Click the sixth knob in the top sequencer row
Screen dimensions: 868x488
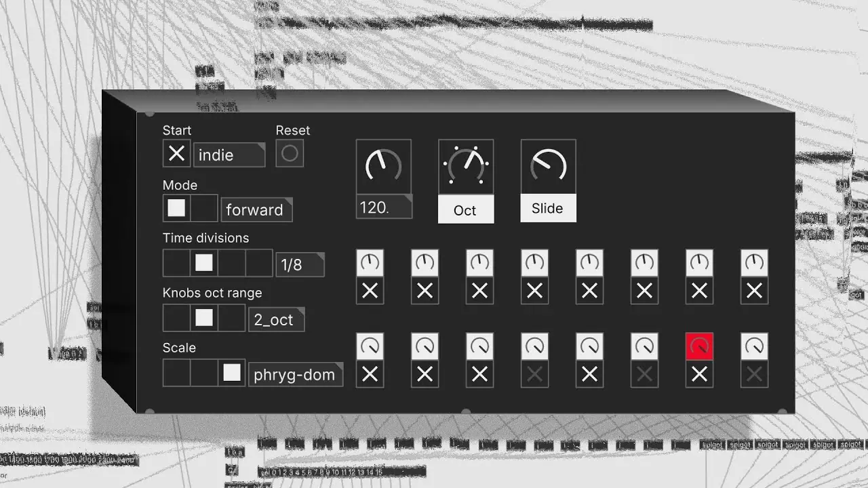coord(644,262)
